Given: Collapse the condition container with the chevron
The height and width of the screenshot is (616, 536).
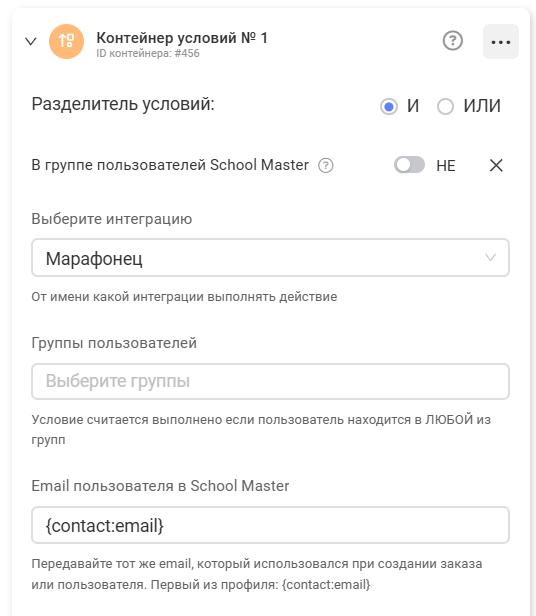Looking at the screenshot, I should point(31,41).
